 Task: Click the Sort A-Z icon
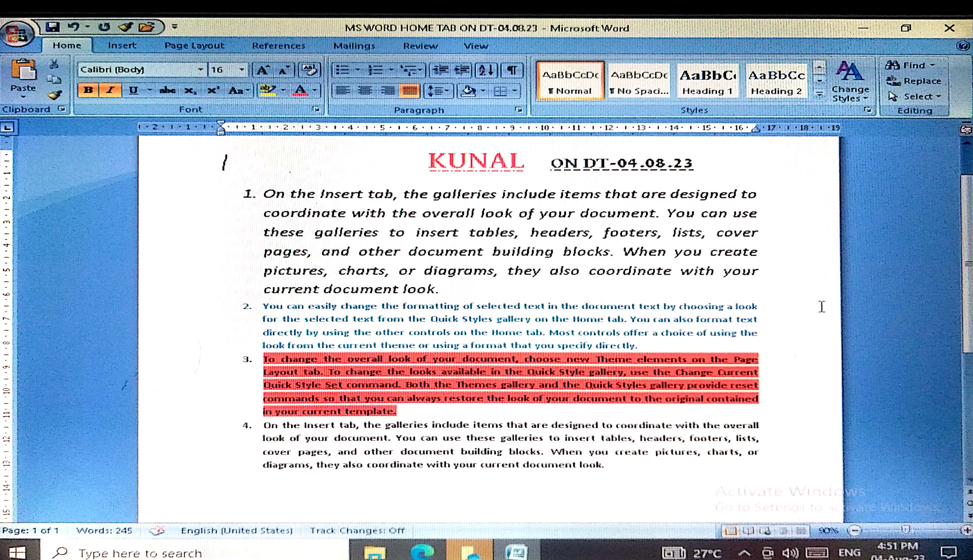coord(486,70)
